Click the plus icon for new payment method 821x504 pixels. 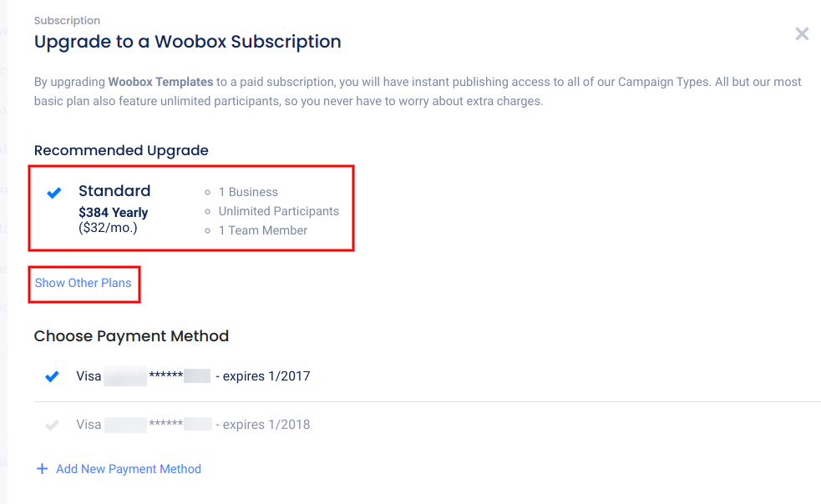(x=42, y=469)
